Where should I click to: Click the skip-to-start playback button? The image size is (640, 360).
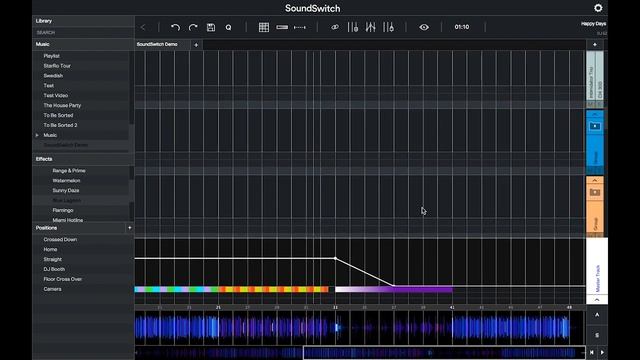tap(591, 352)
